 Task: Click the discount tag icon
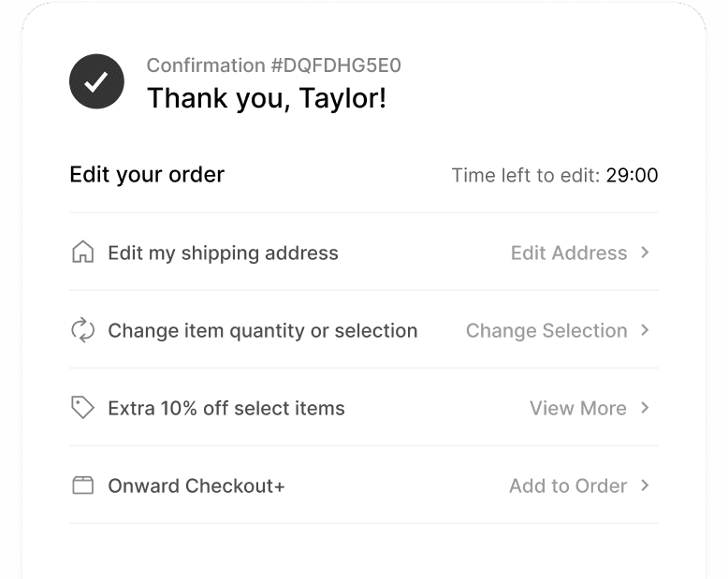point(83,408)
